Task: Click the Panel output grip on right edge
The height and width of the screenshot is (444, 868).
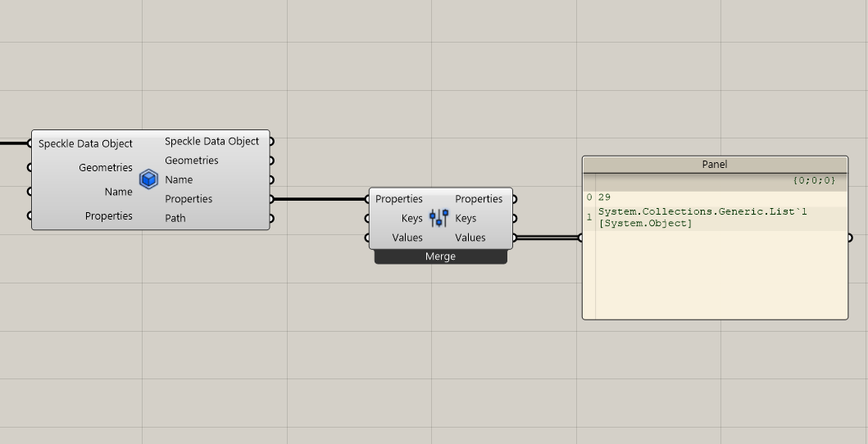Action: (850, 238)
